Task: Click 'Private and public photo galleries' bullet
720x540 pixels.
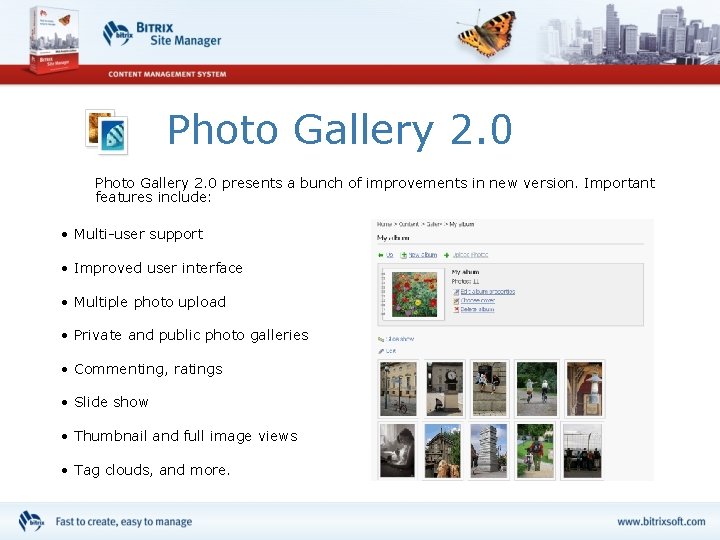Action: coord(191,336)
